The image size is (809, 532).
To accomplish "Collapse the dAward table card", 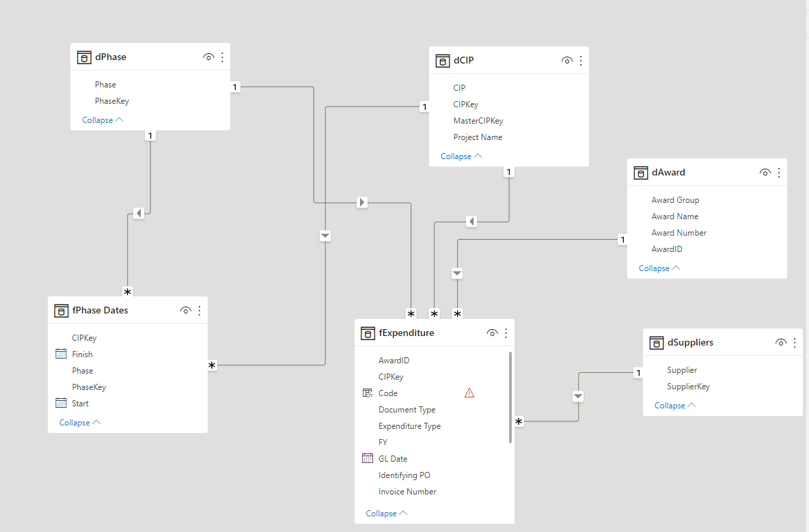I will coord(659,268).
